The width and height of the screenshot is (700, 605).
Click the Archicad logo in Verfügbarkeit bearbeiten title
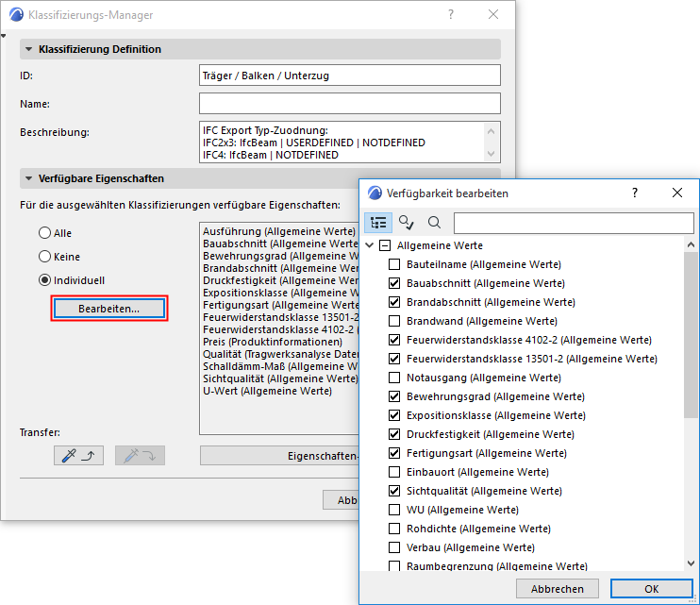(375, 193)
